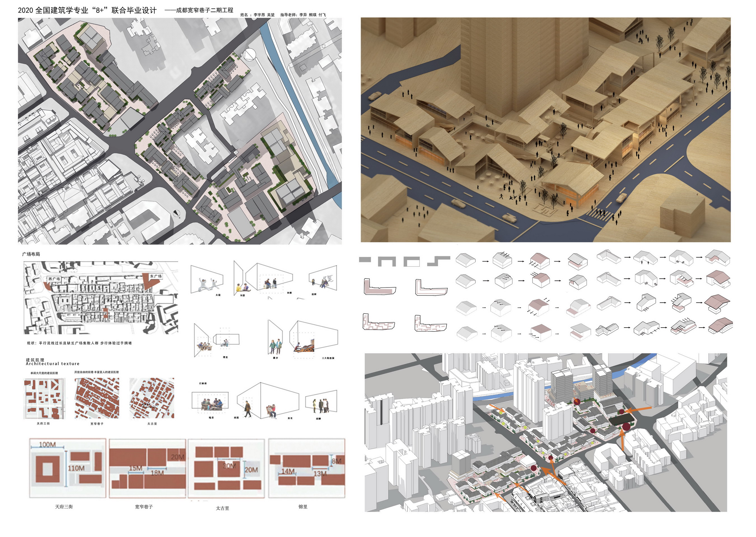The height and width of the screenshot is (537, 756).
Task: Click the 100M dimension scale diagram
Action: (67, 468)
